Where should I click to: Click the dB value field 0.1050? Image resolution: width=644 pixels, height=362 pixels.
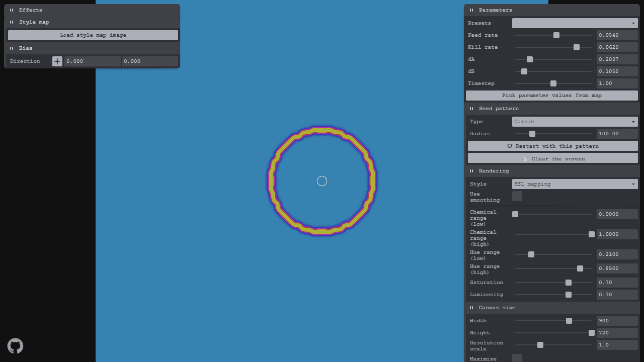click(617, 71)
